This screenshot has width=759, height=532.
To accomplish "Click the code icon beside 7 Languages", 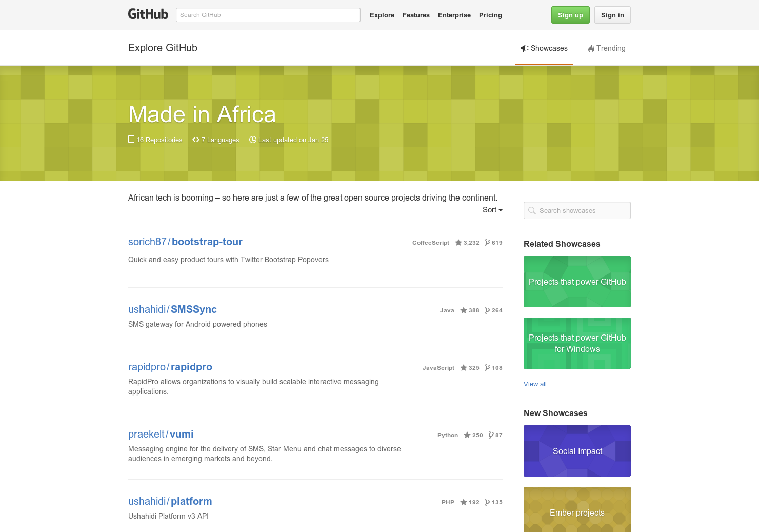I will click(196, 140).
